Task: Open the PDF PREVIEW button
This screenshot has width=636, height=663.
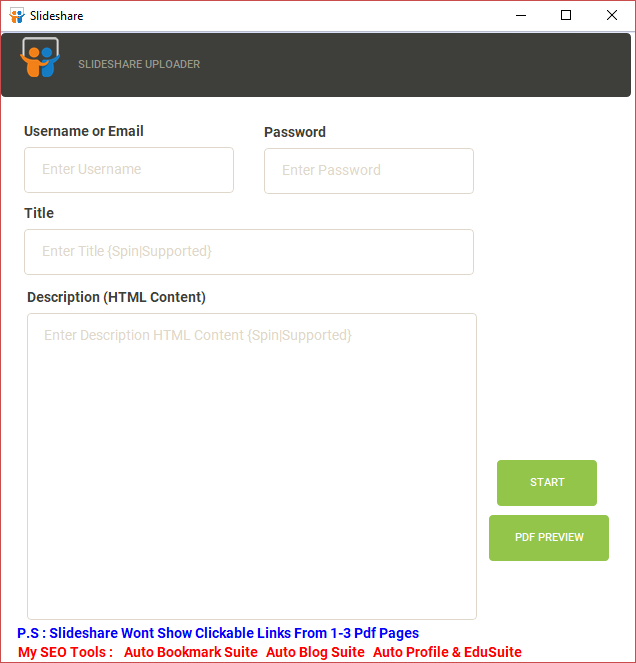Action: [549, 538]
